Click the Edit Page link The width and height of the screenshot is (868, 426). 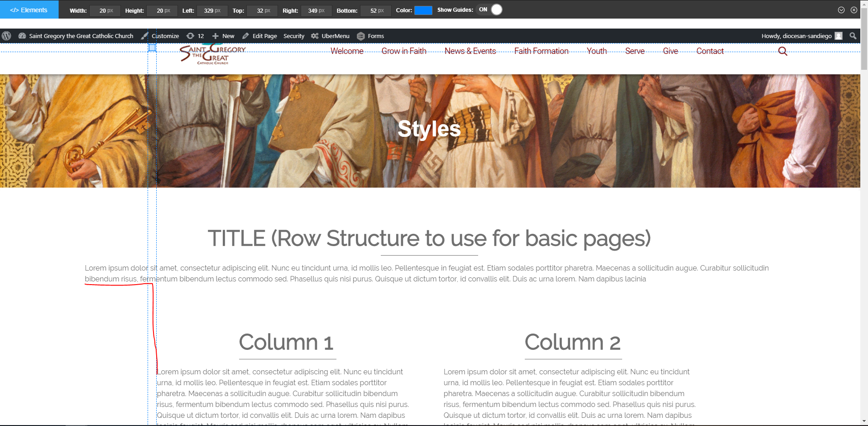tap(260, 36)
